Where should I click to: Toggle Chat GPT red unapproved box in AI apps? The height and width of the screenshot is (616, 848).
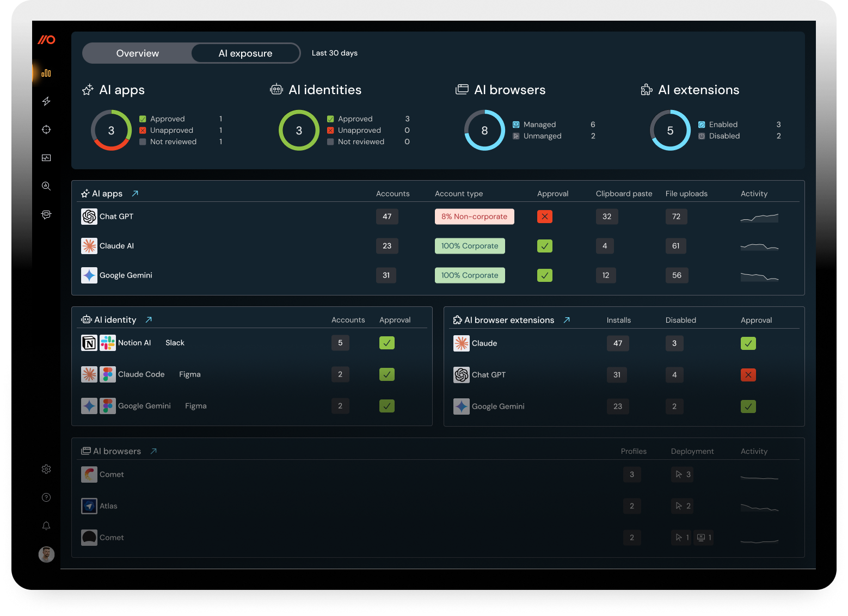tap(544, 217)
